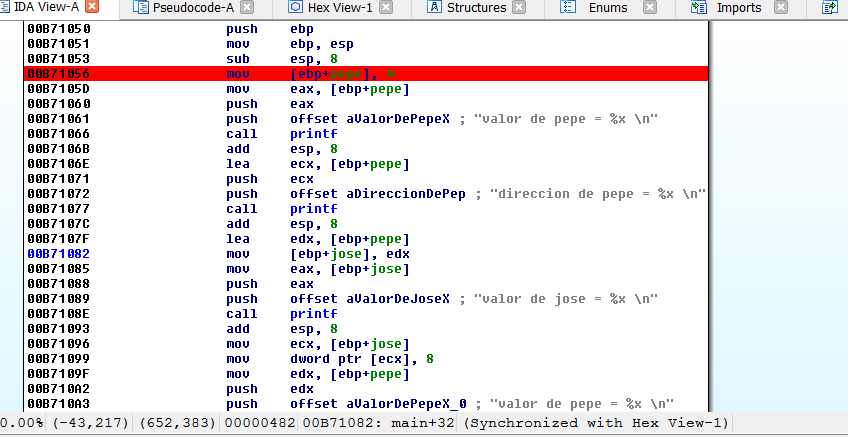
Task: Close the Structures tab
Action: (518, 8)
